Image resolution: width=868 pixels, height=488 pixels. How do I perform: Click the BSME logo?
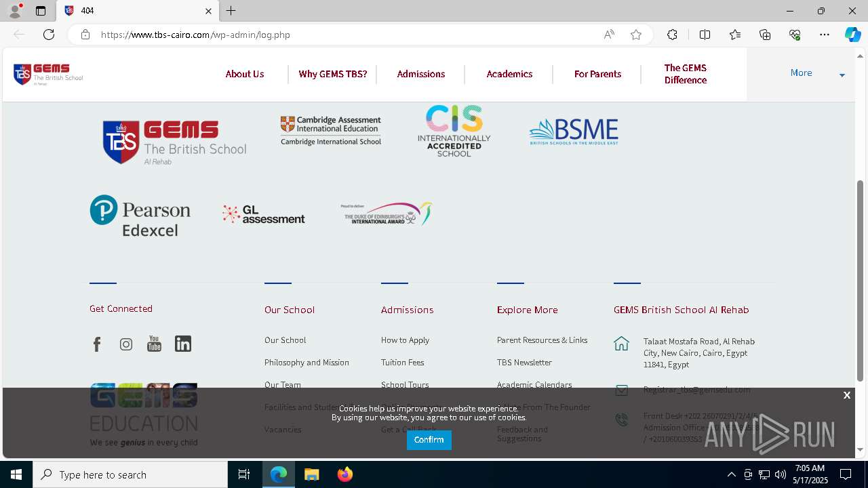[574, 132]
